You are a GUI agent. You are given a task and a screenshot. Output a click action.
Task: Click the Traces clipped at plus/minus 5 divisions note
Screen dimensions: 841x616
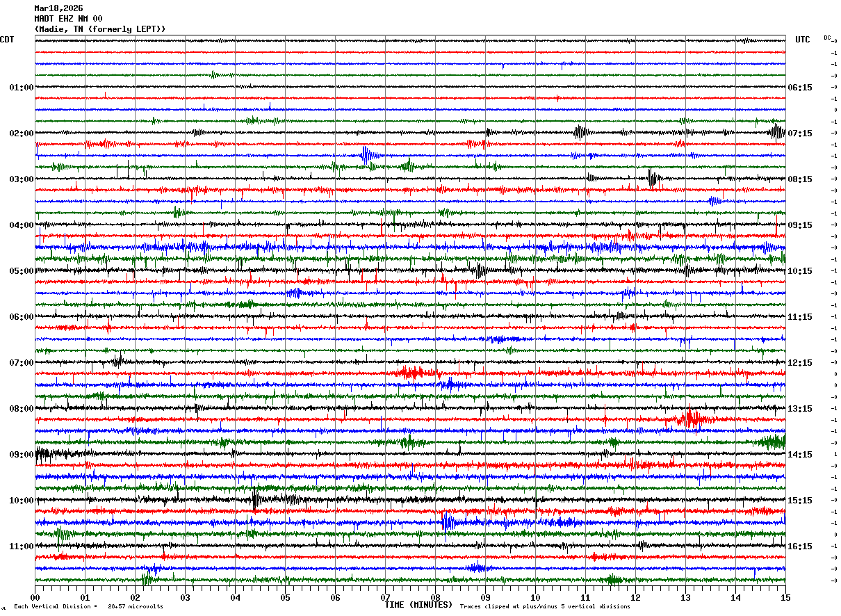coord(545,607)
